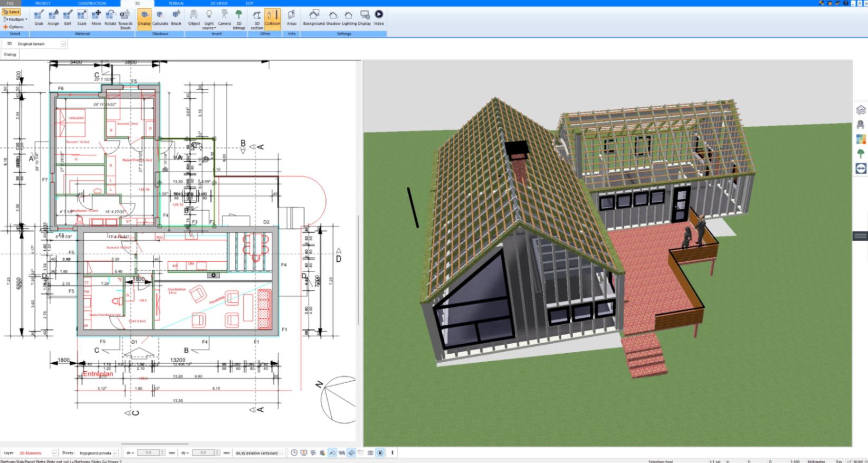Viewport: 868px width, 463px height.
Task: Open the FILE menu
Action: [10, 3]
